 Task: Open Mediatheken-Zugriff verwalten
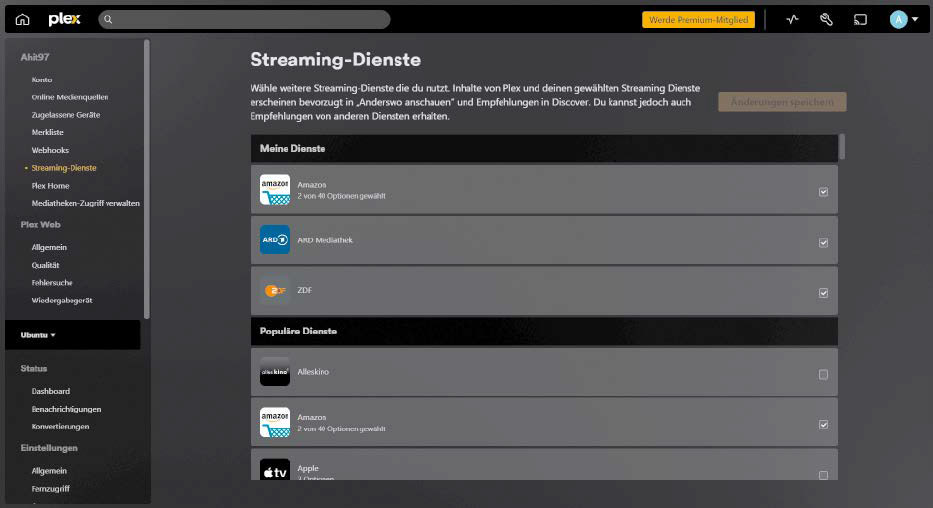pyautogui.click(x=85, y=203)
